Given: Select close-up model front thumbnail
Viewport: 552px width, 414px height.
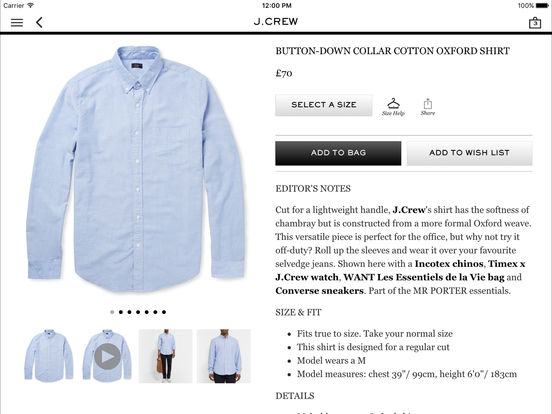Looking at the screenshot, I should coord(224,356).
